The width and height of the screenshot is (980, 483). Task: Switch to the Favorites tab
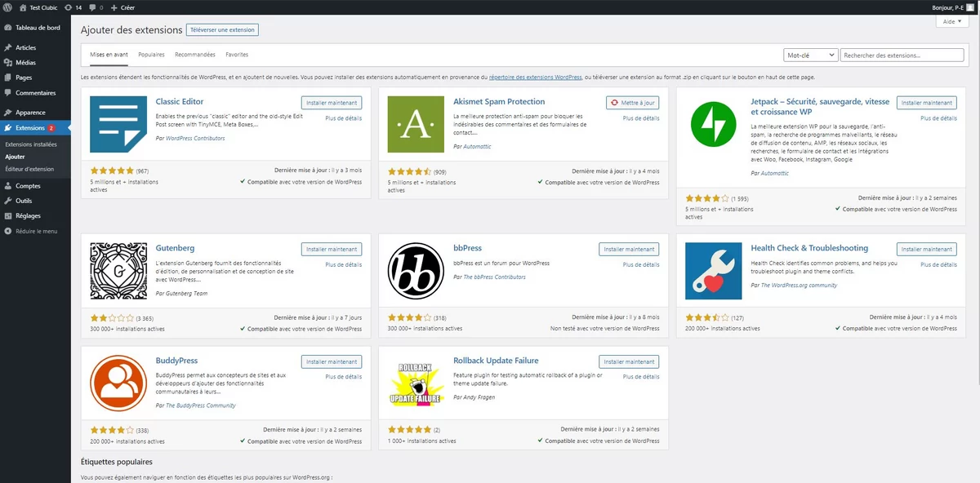(x=237, y=55)
